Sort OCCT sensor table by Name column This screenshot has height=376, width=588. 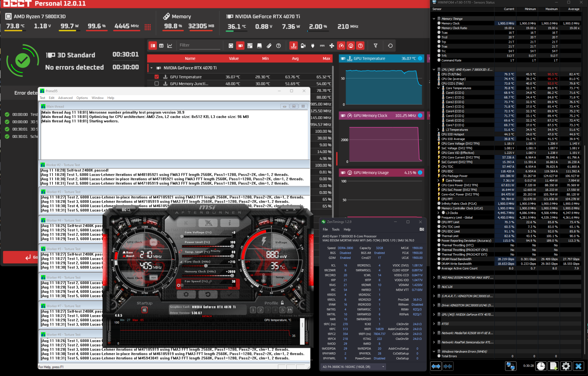(190, 58)
